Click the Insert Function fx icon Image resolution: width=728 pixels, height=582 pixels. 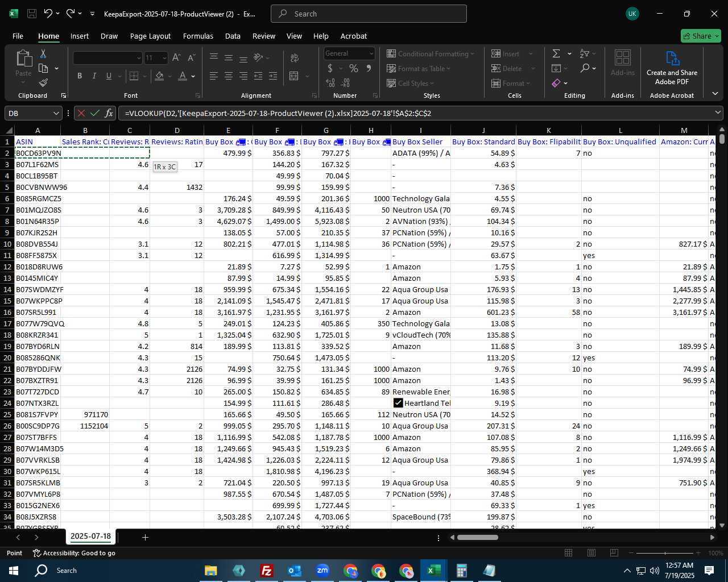[x=109, y=113]
